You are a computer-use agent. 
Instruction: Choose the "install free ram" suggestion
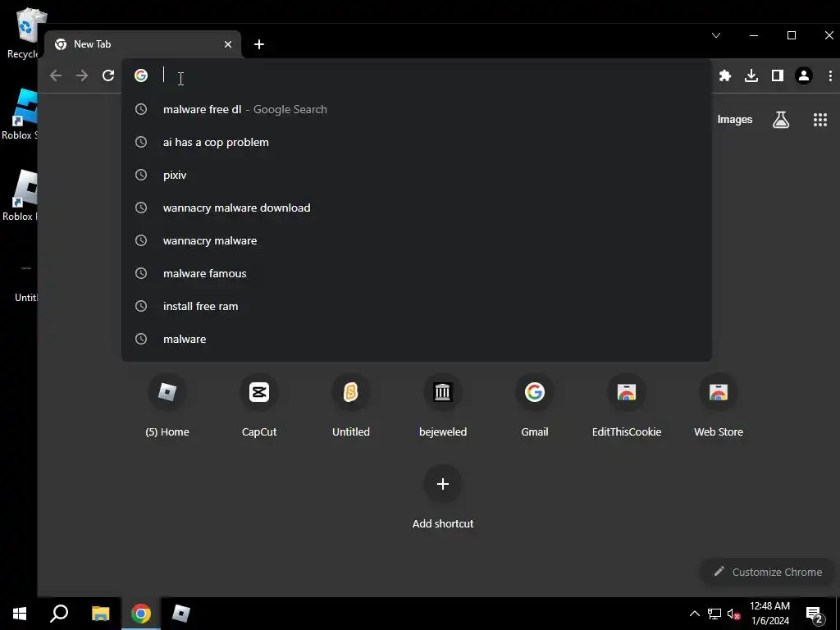click(417, 306)
